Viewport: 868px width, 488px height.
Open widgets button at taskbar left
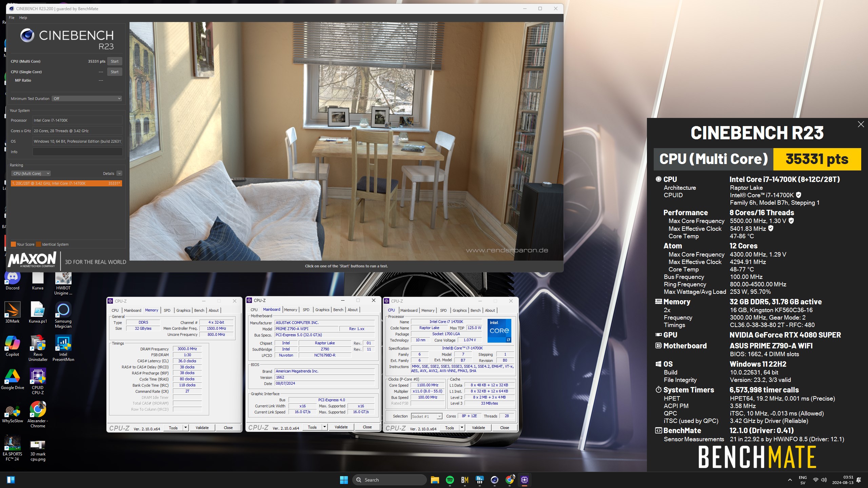[11, 480]
